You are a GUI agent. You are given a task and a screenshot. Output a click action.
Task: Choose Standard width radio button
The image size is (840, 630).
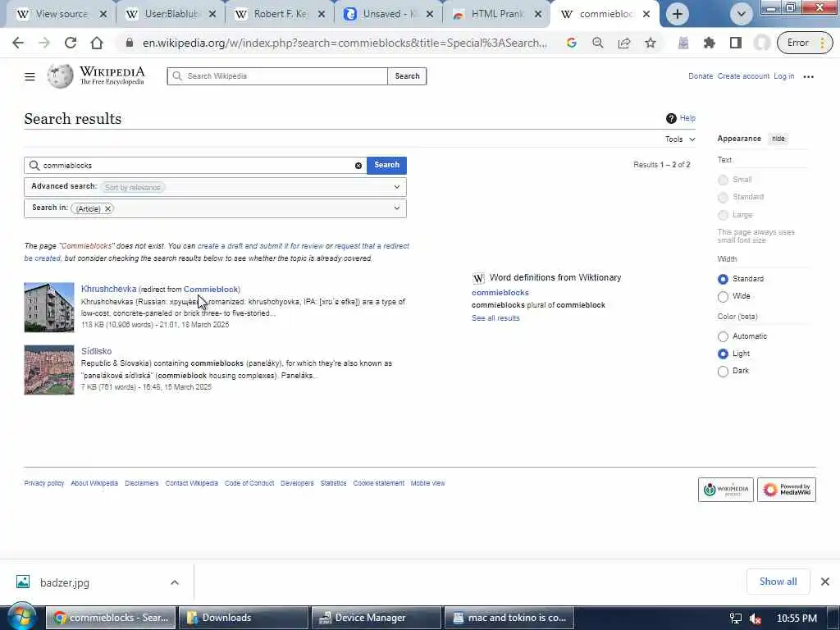[723, 279]
